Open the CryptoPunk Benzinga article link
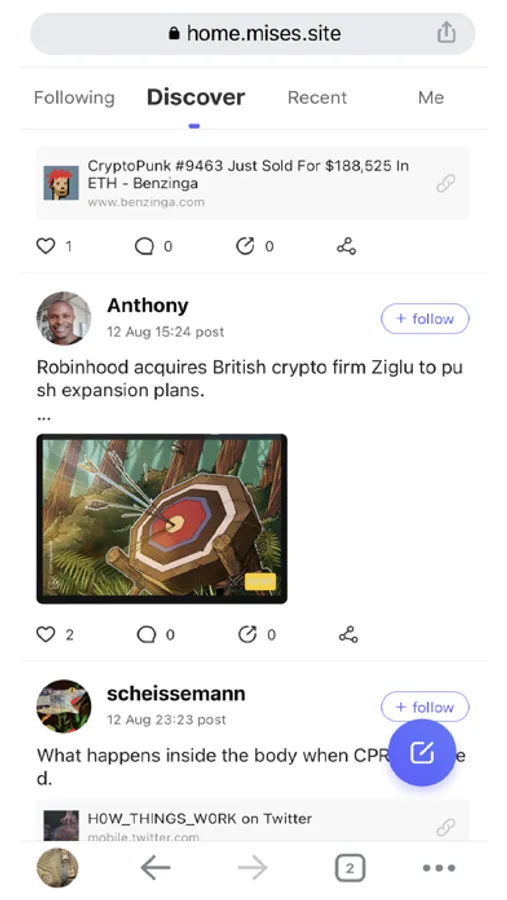Viewport: 507px width, 900px height. pyautogui.click(x=253, y=183)
